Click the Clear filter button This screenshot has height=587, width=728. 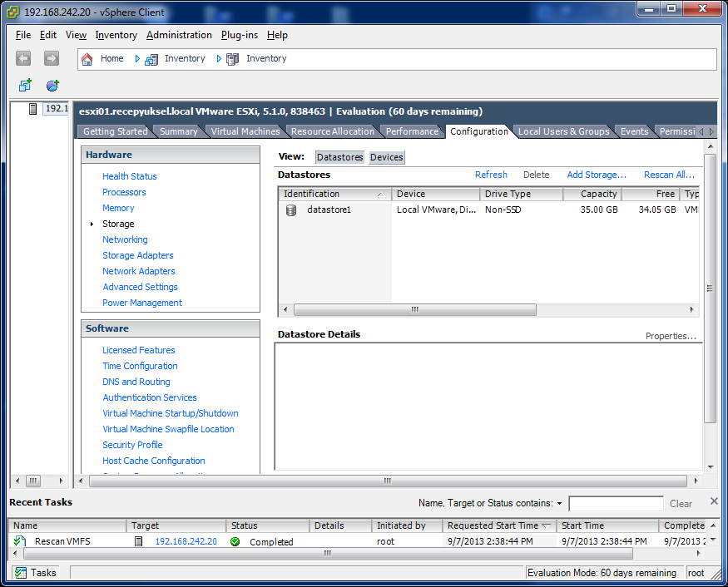point(681,504)
